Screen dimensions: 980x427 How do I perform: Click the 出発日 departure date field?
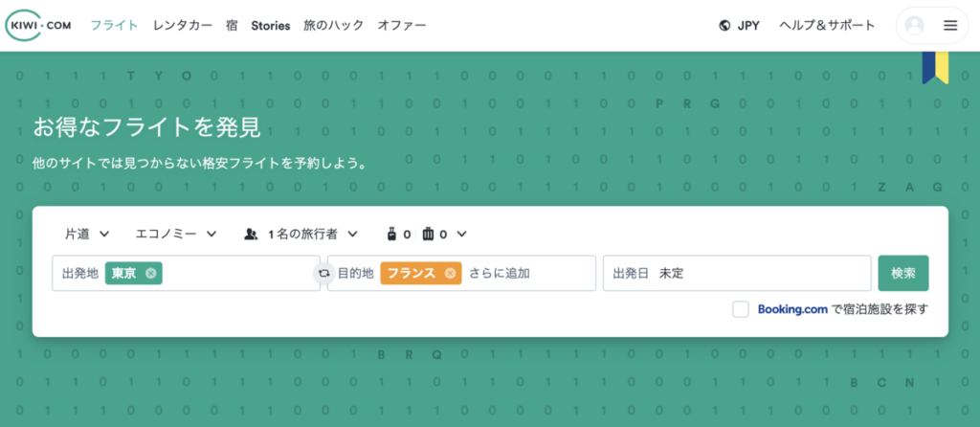click(737, 273)
